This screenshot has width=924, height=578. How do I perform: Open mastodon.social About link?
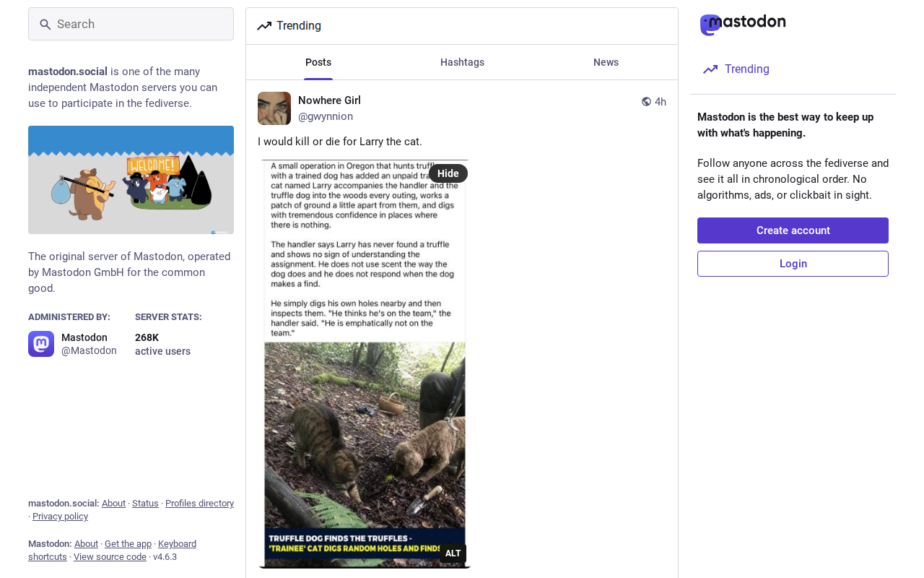113,504
